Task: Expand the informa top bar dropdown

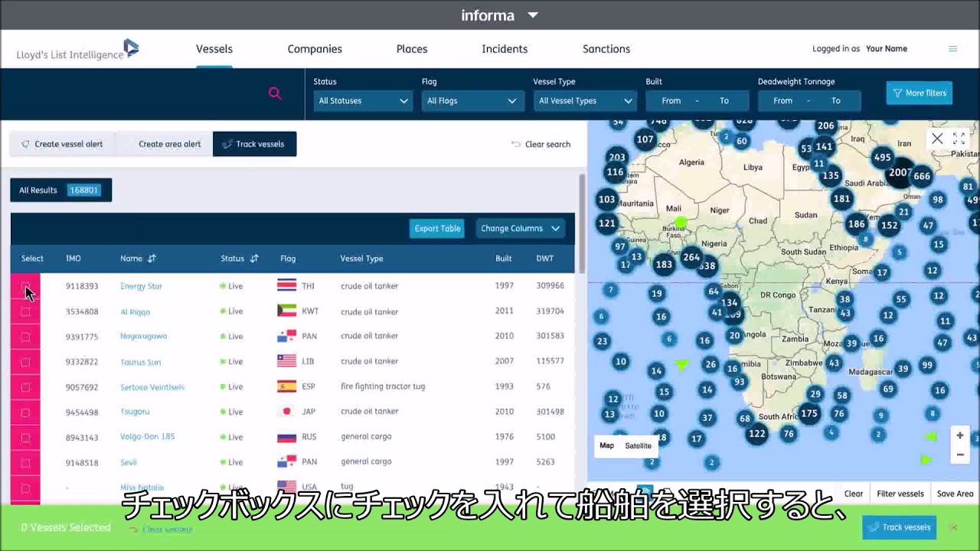Action: pos(533,15)
